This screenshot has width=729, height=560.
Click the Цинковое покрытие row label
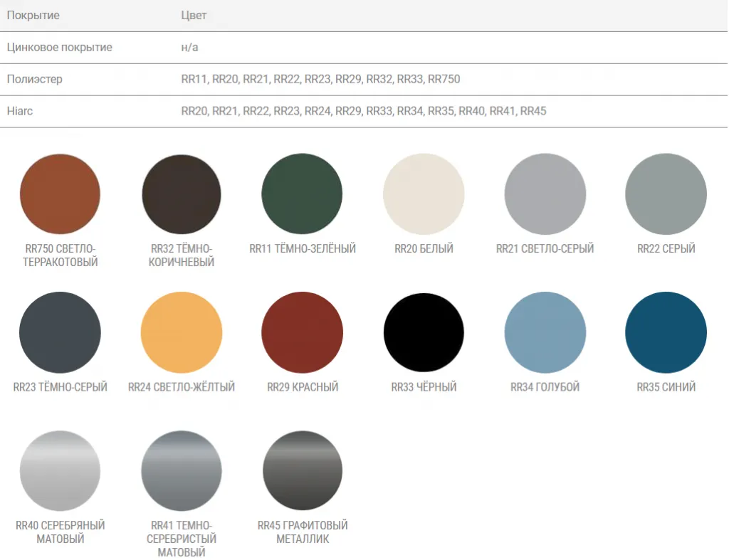[59, 47]
